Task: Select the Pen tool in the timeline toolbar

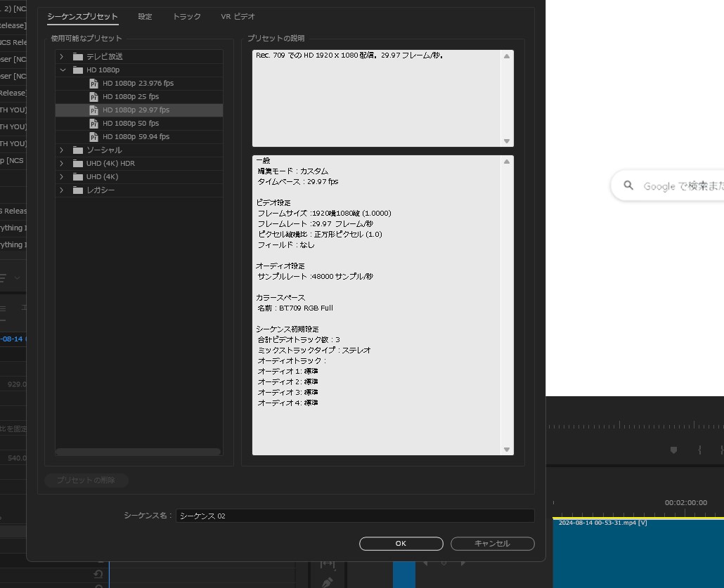Action: click(x=327, y=582)
